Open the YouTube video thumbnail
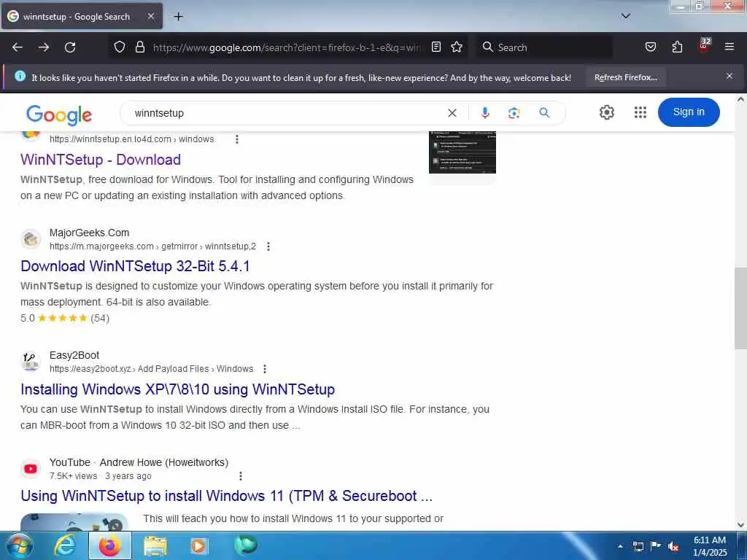Image resolution: width=747 pixels, height=560 pixels. point(74,522)
